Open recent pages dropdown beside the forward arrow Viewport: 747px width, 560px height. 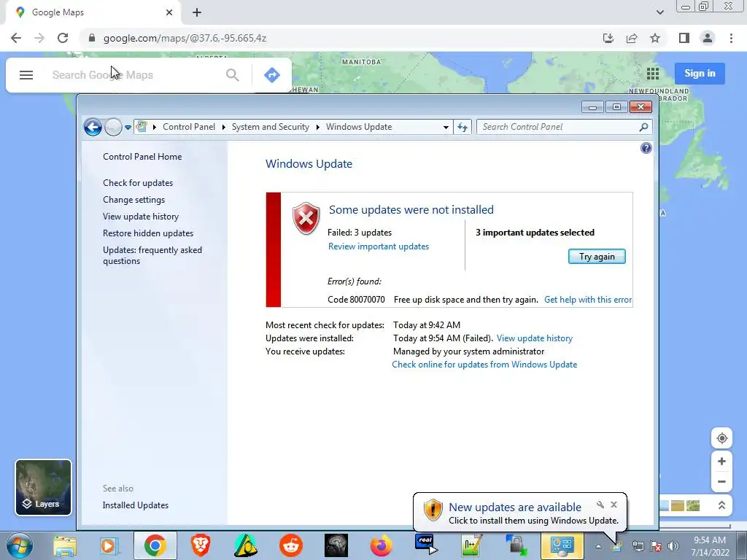pos(128,127)
